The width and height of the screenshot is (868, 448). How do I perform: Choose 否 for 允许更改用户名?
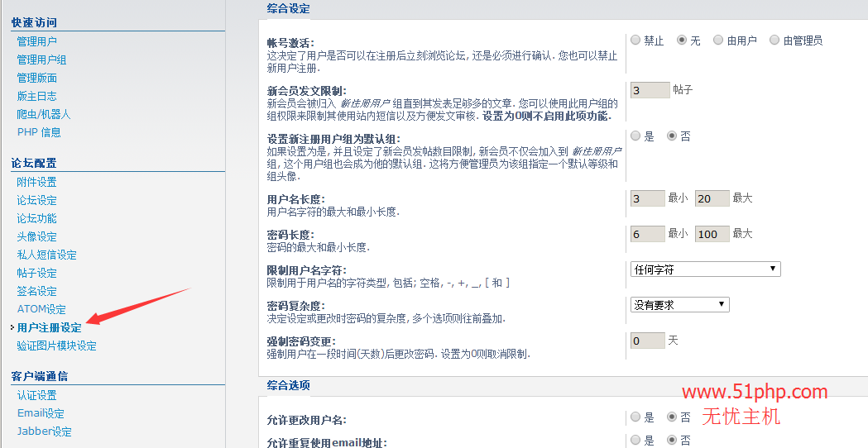pos(672,417)
